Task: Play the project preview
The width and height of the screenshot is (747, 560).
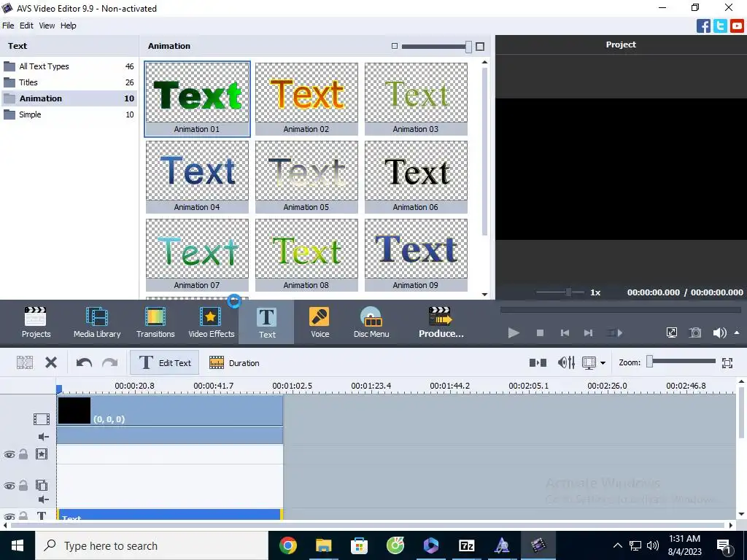Action: [514, 332]
